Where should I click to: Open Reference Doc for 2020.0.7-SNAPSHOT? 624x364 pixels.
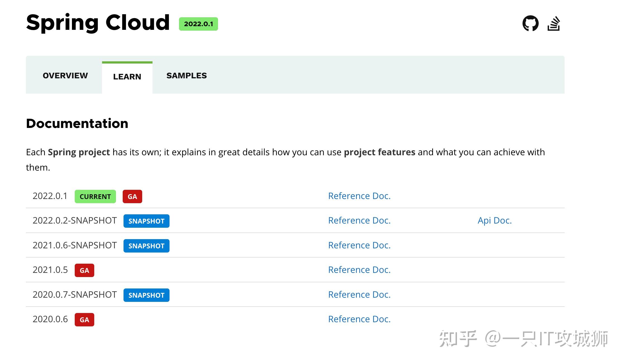click(359, 294)
